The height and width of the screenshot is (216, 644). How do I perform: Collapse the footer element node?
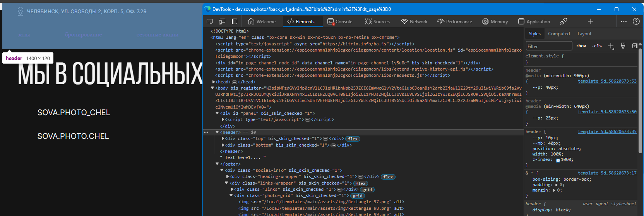pyautogui.click(x=217, y=164)
